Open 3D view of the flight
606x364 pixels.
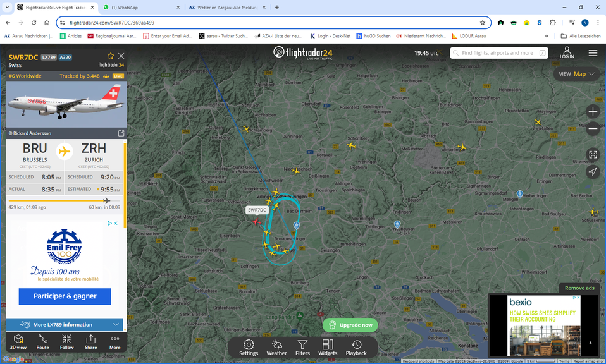18,342
